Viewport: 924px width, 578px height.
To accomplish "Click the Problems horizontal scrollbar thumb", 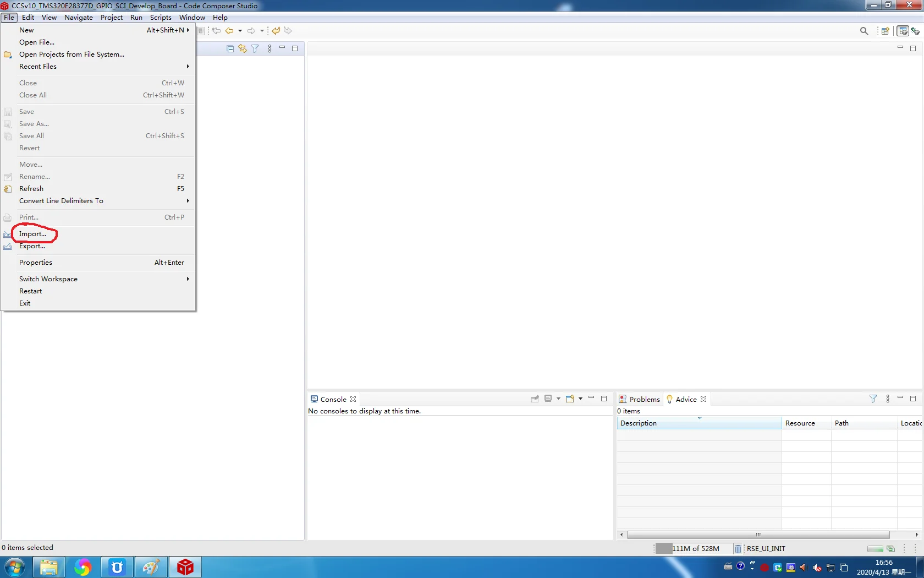I will coord(758,535).
